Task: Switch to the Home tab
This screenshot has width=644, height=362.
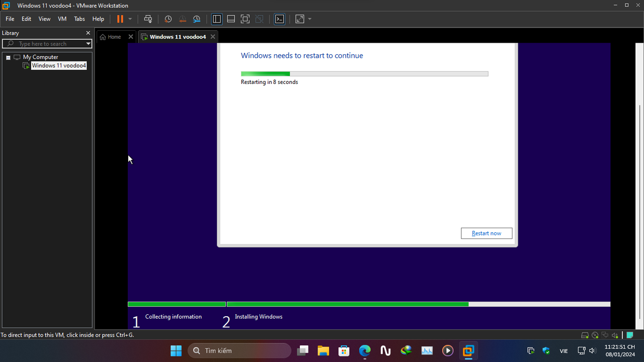Action: [x=111, y=37]
